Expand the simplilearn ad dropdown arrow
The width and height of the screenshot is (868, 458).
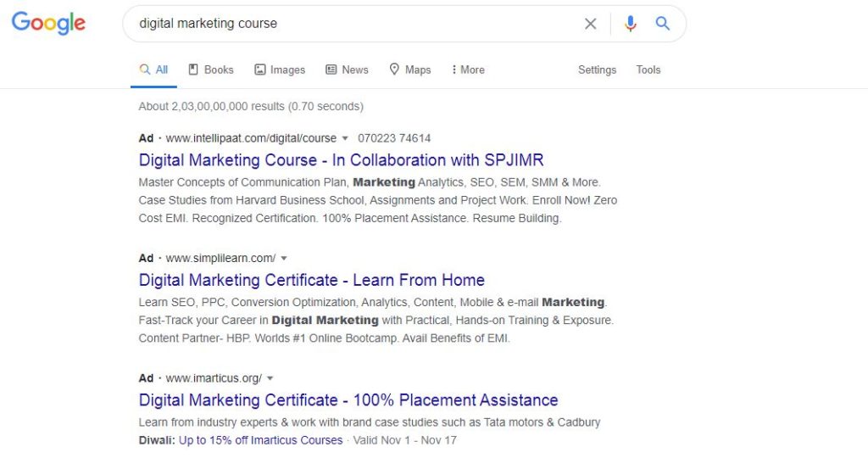[284, 258]
